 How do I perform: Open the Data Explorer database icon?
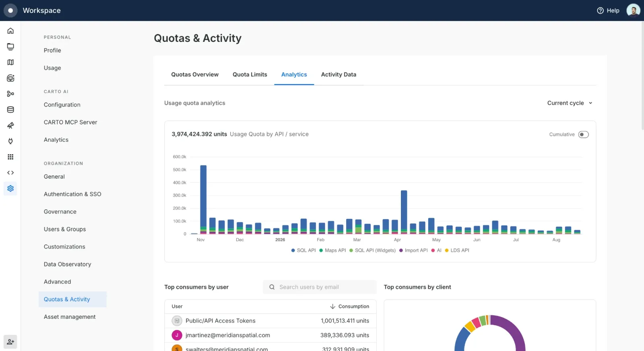pyautogui.click(x=10, y=109)
